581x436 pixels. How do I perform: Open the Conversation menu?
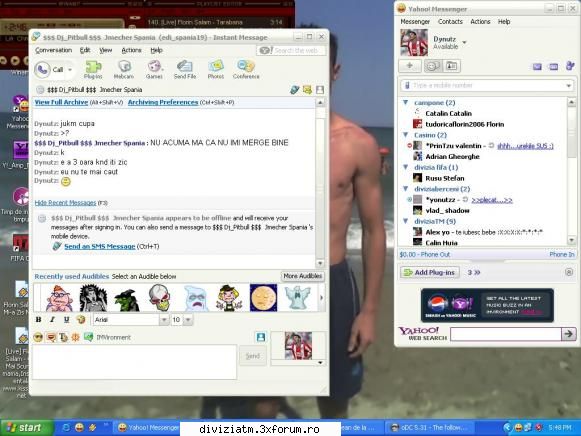[x=53, y=50]
